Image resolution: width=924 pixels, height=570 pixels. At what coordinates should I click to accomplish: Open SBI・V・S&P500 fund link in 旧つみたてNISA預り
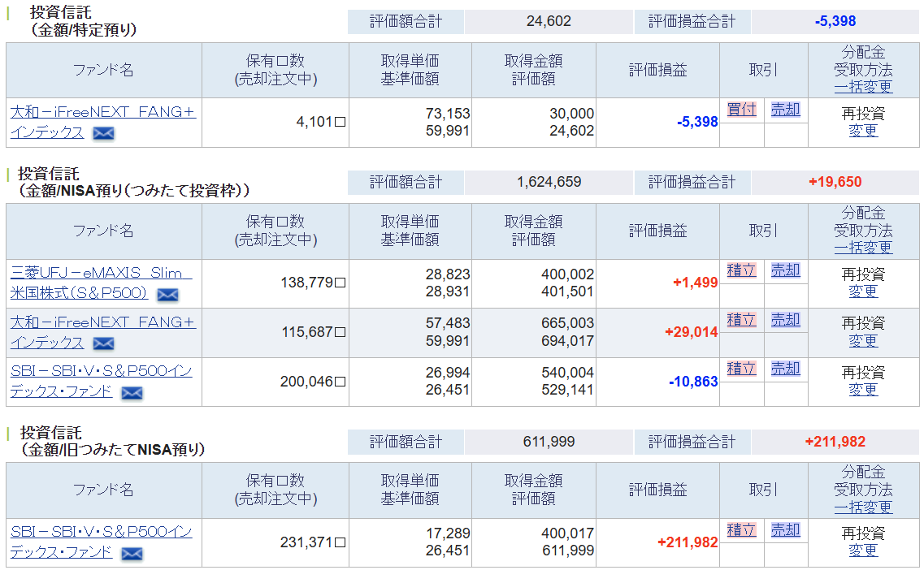pyautogui.click(x=101, y=542)
